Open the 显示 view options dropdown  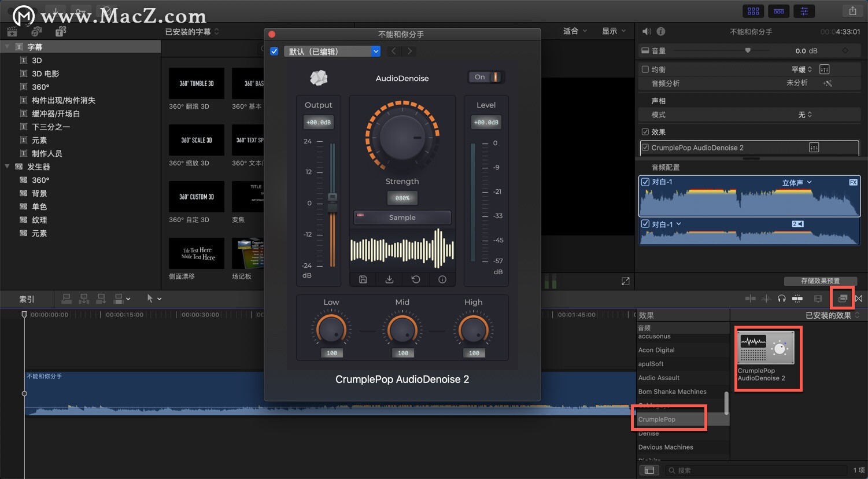pyautogui.click(x=614, y=31)
